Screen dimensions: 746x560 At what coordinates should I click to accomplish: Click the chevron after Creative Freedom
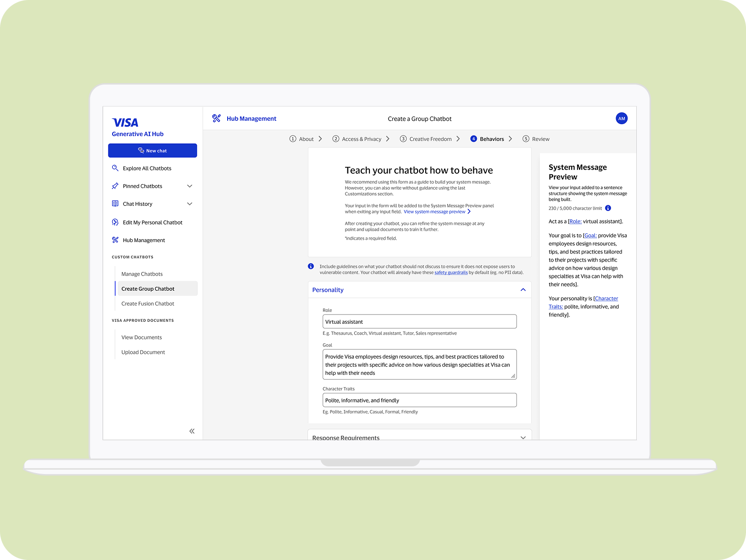pyautogui.click(x=458, y=139)
